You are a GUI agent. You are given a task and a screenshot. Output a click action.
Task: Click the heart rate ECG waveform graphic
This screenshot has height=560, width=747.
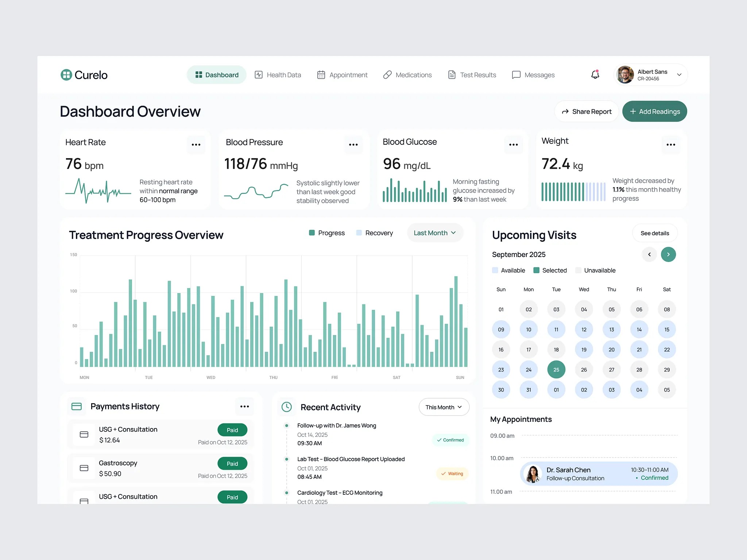[98, 191]
